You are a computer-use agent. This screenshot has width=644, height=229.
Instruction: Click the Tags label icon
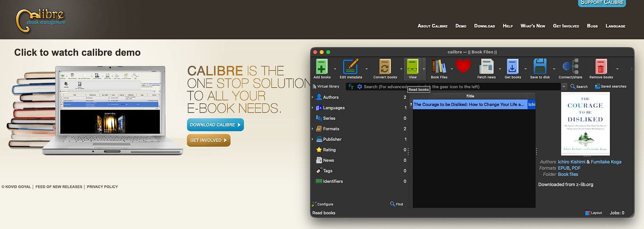pyautogui.click(x=319, y=171)
